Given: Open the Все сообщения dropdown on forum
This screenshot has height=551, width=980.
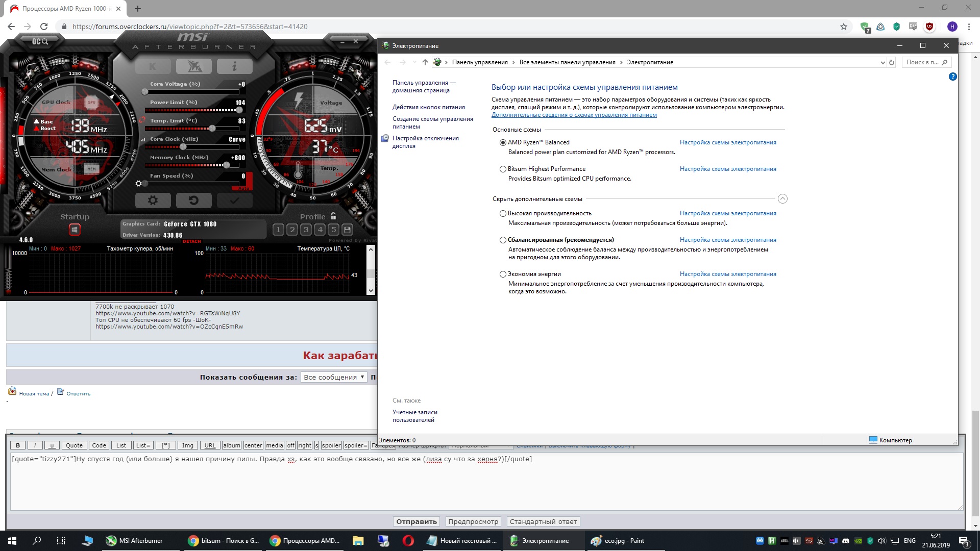Looking at the screenshot, I should click(334, 377).
